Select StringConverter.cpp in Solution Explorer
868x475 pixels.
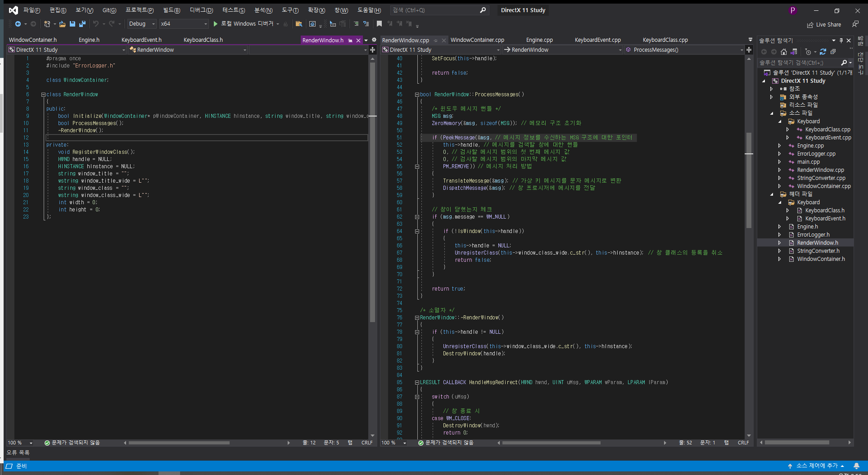click(821, 178)
